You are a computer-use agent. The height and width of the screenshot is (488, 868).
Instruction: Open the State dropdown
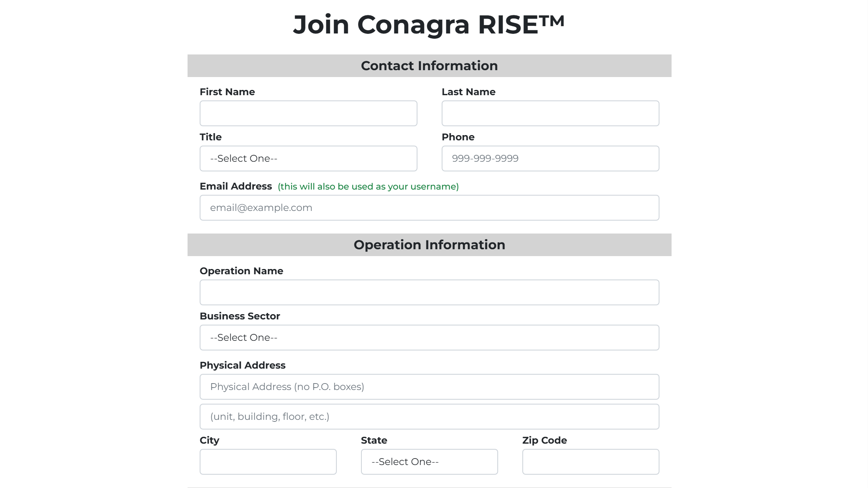click(429, 461)
